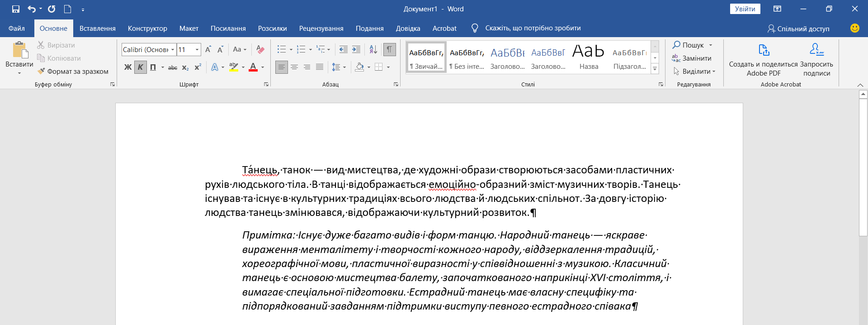Toggle the paragraph marks (¶) display

[389, 49]
